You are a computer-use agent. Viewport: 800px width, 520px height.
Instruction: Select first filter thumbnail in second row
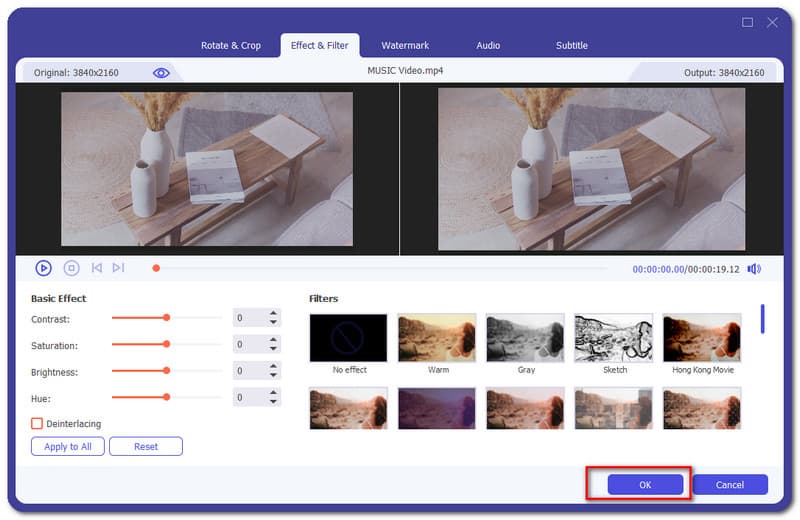click(348, 408)
